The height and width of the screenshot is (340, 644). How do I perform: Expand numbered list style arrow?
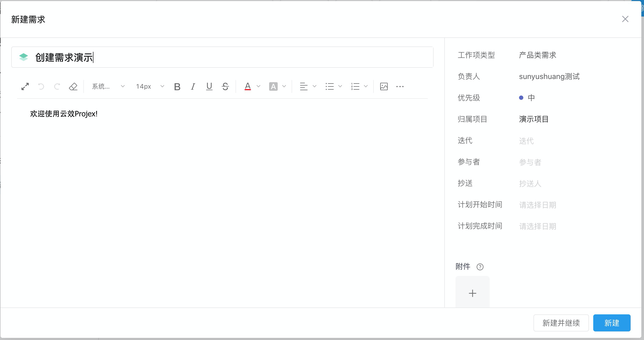click(366, 86)
